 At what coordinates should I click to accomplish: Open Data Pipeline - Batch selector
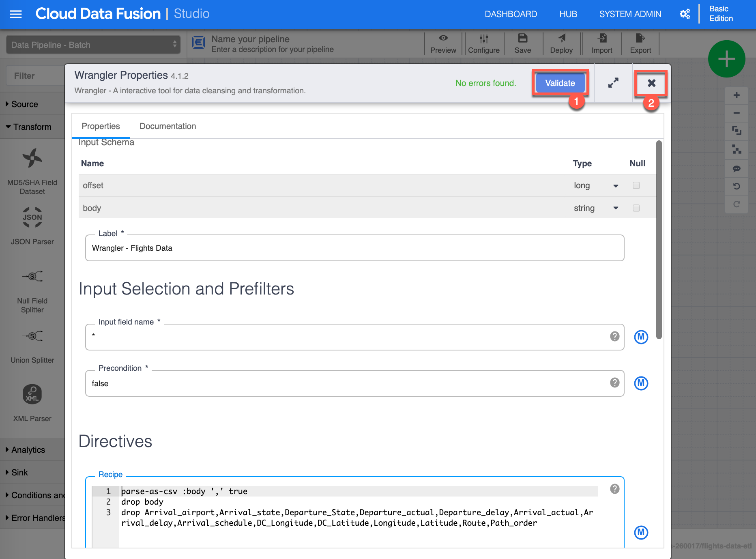[93, 45]
